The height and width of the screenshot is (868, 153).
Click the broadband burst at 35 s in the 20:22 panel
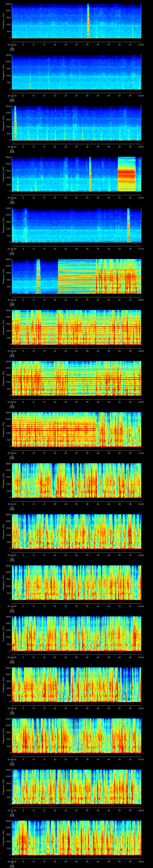click(x=88, y=21)
